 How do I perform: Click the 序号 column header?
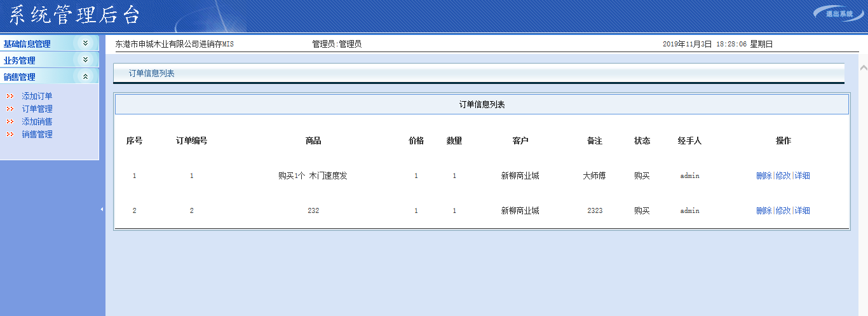point(134,141)
